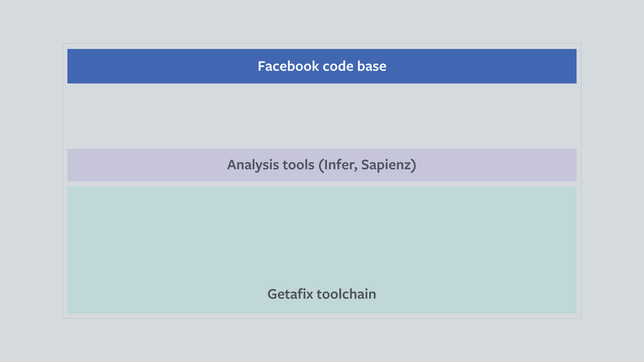Click the word "base" in the blue header
Image resolution: width=644 pixels, height=362 pixels.
click(372, 66)
